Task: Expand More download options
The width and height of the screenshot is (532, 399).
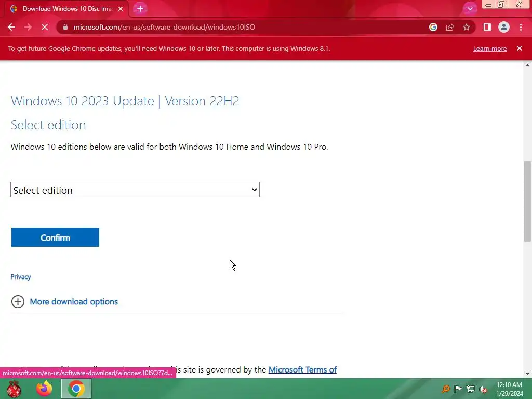Action: pyautogui.click(x=64, y=302)
